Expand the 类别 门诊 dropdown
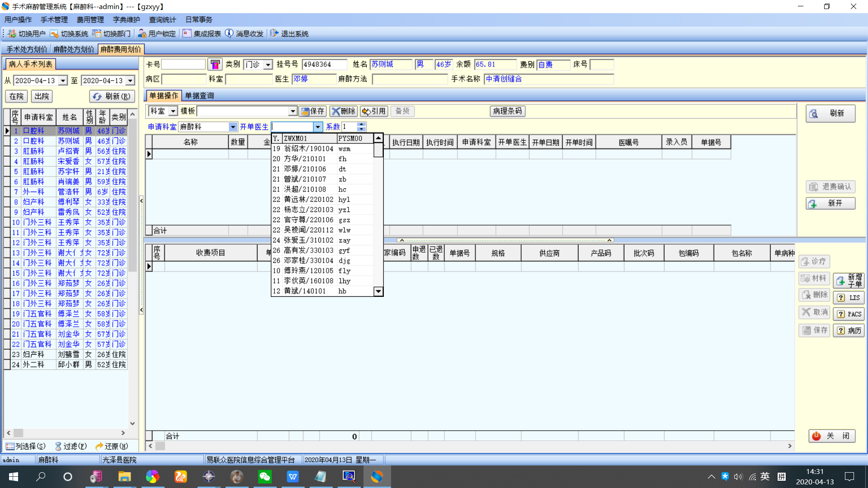This screenshot has height=488, width=868. click(x=268, y=65)
